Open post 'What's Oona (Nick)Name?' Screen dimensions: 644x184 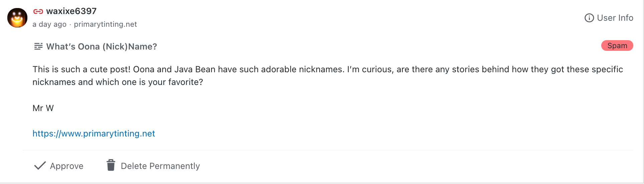tap(102, 47)
